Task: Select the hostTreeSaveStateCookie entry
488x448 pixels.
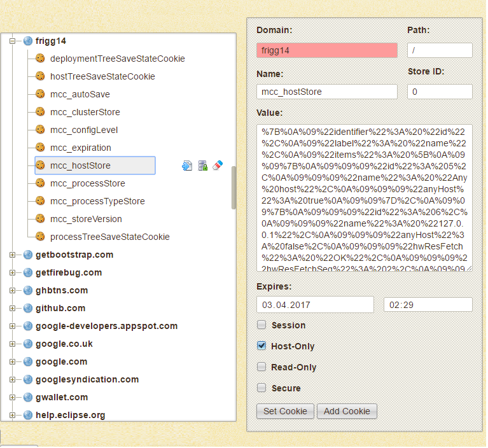Action: point(102,76)
